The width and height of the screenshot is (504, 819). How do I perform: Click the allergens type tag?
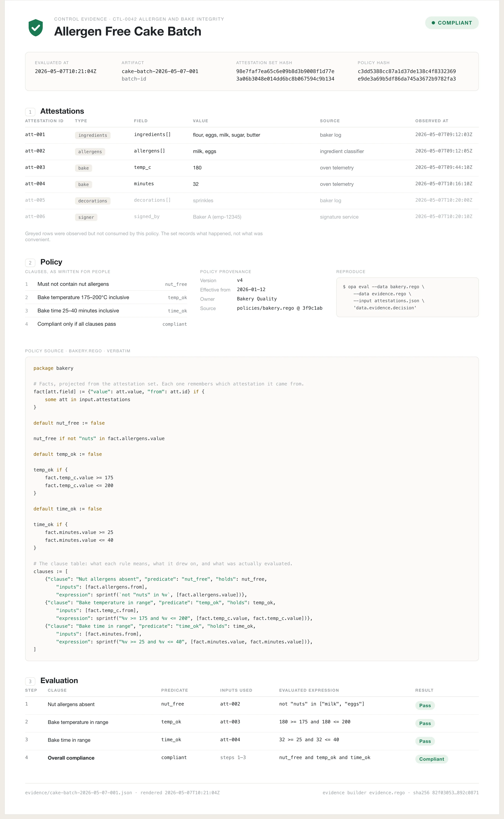(90, 151)
